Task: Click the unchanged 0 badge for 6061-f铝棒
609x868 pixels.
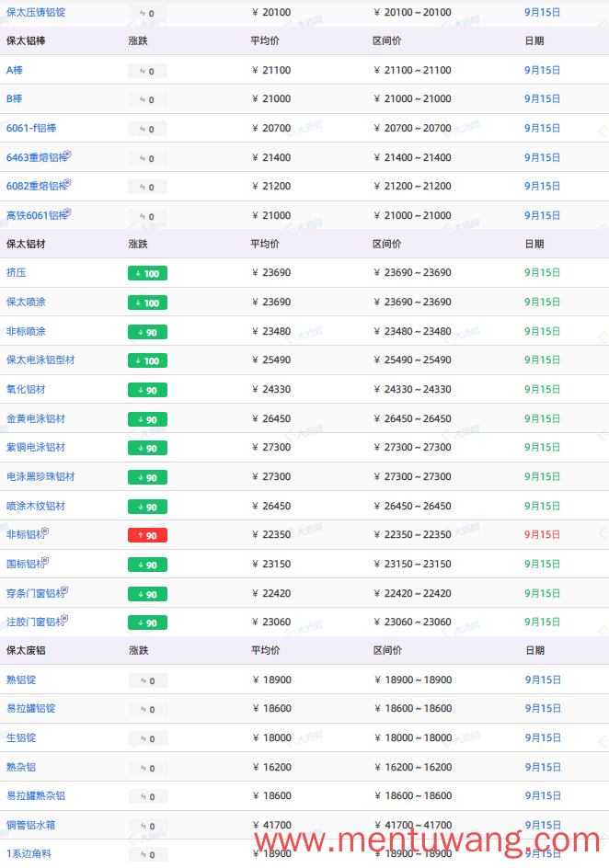Action: coord(147,129)
